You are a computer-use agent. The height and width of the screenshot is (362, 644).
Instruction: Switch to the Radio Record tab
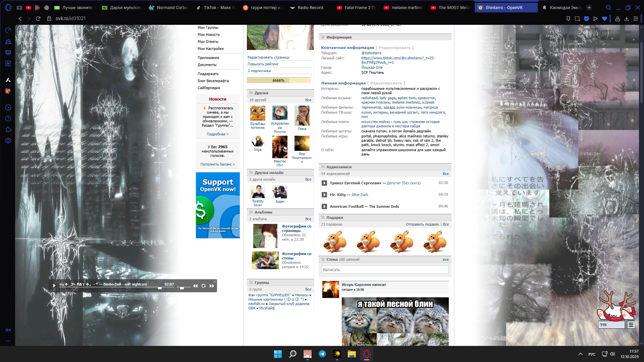point(310,7)
